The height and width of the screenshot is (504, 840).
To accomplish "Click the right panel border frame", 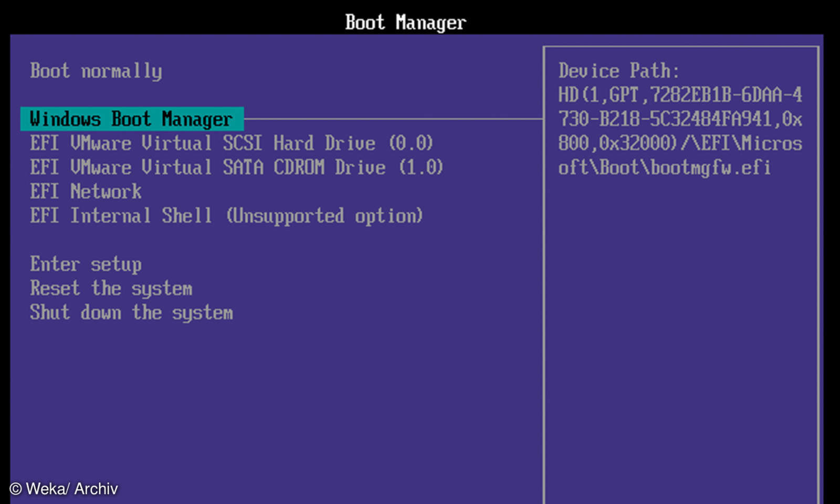I will [x=546, y=262].
